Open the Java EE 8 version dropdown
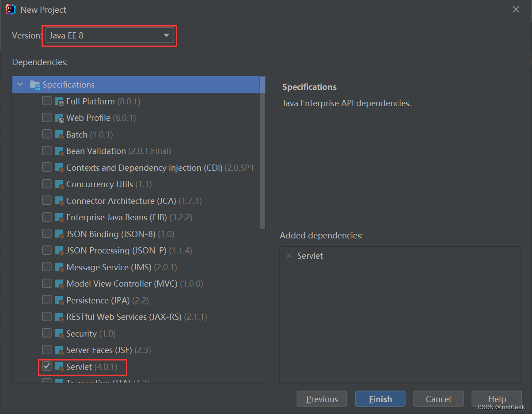 (110, 35)
